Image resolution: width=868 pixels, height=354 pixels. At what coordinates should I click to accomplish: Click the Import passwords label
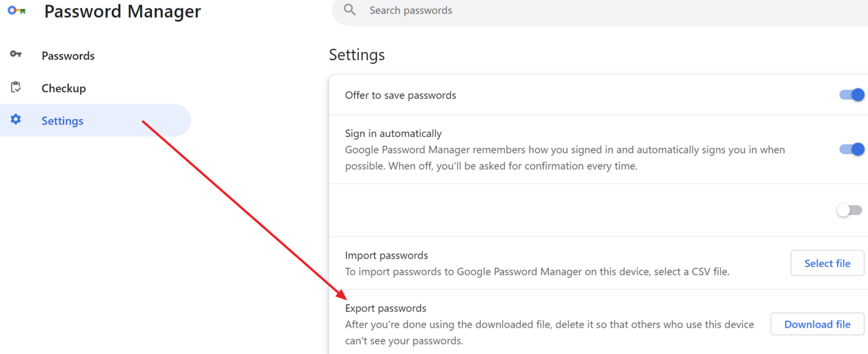click(387, 256)
